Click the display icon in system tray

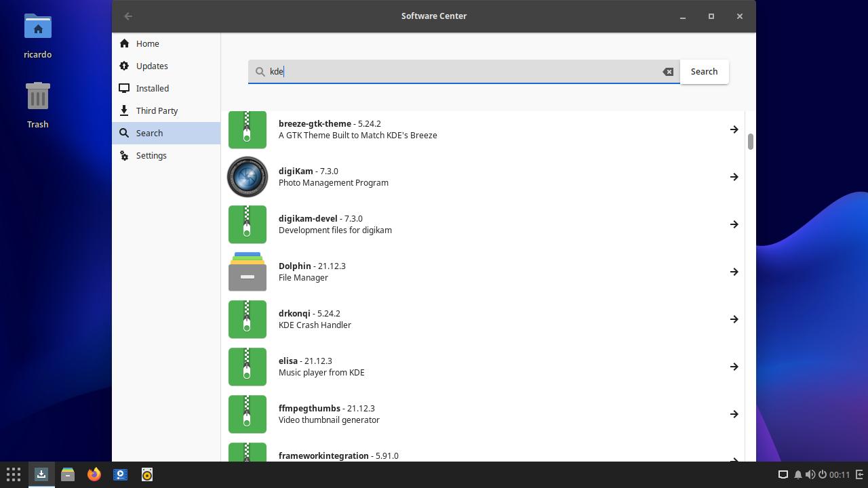pyautogui.click(x=783, y=474)
